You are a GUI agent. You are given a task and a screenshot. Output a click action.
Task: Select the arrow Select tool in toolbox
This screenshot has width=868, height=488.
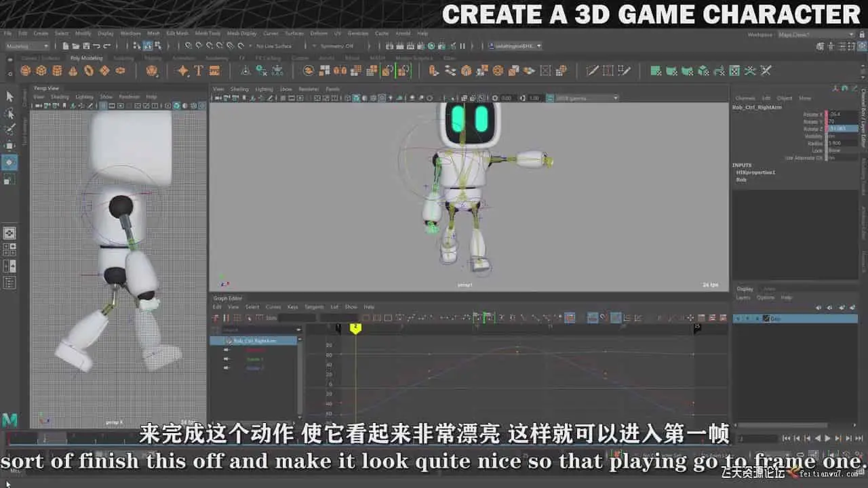[9, 97]
